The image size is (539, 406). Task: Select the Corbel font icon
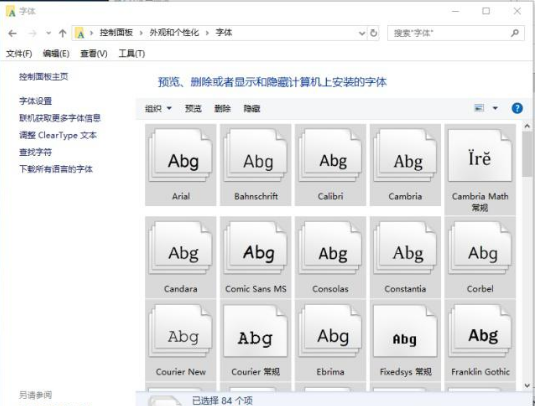(480, 248)
